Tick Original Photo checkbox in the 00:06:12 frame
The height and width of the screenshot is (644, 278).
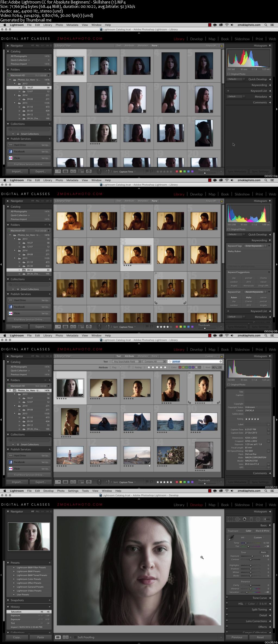tap(229, 384)
